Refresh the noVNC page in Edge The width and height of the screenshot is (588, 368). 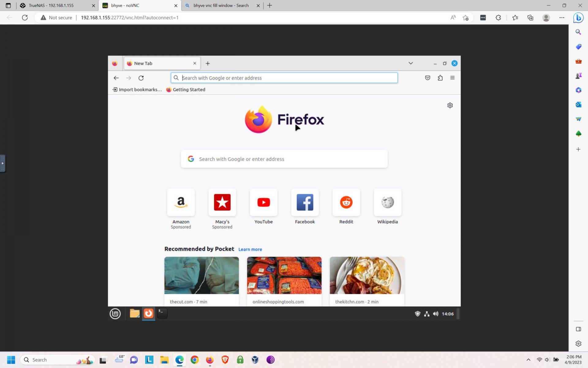tap(25, 17)
